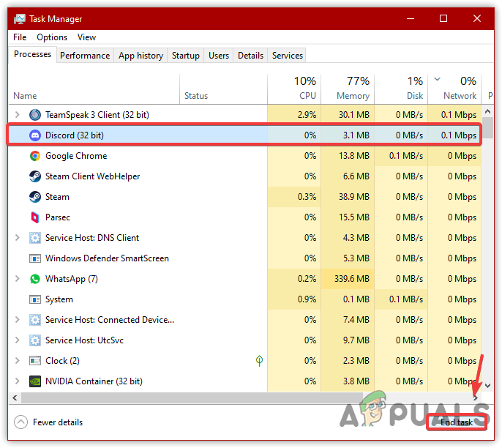Click the NVIDIA Container icon
Screen dimensions: 502x448
click(x=35, y=381)
